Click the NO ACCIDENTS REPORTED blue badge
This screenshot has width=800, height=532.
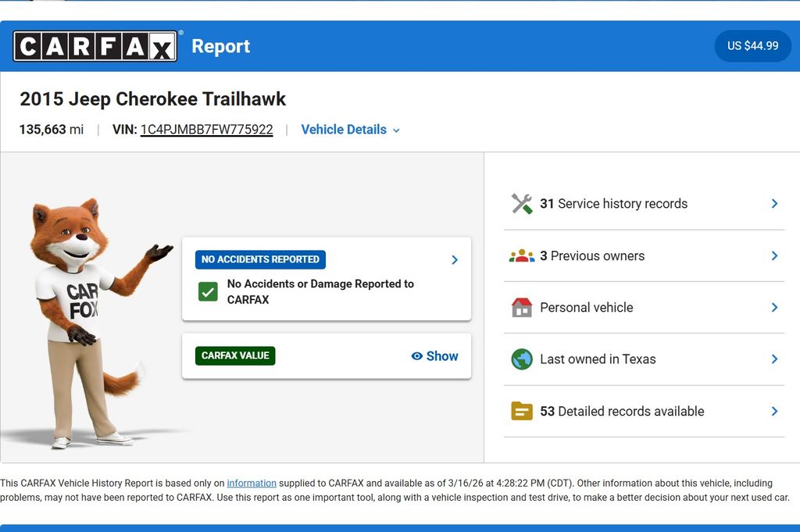tap(260, 259)
